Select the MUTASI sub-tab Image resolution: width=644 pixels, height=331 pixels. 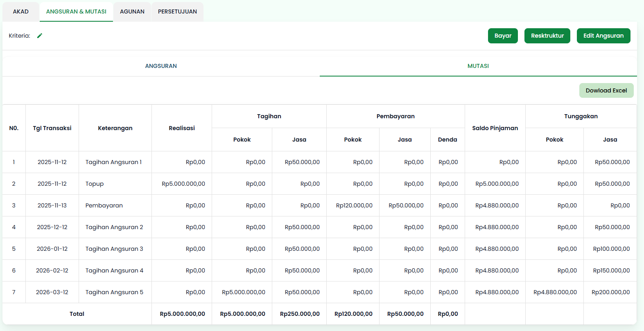tap(478, 66)
